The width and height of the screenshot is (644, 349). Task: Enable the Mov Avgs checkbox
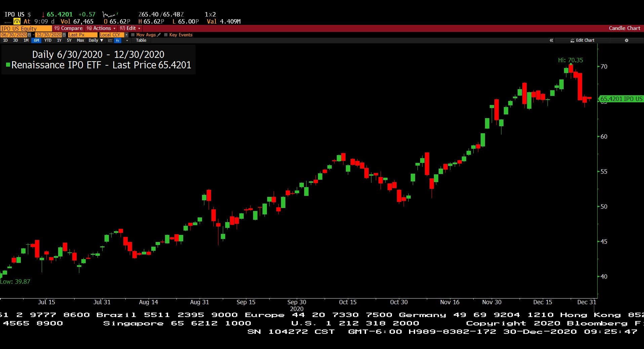point(133,35)
